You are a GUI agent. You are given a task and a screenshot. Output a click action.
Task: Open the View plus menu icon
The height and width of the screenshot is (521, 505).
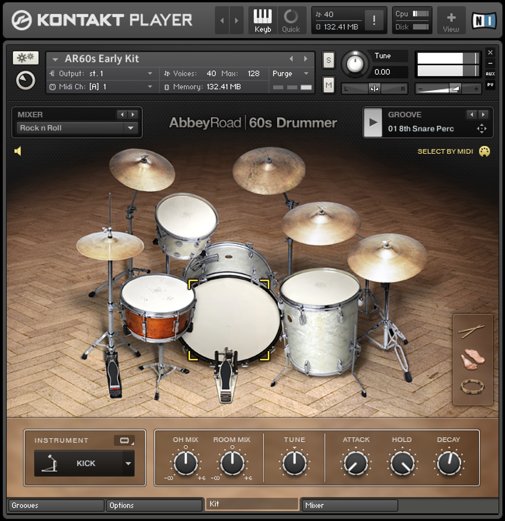coord(451,21)
